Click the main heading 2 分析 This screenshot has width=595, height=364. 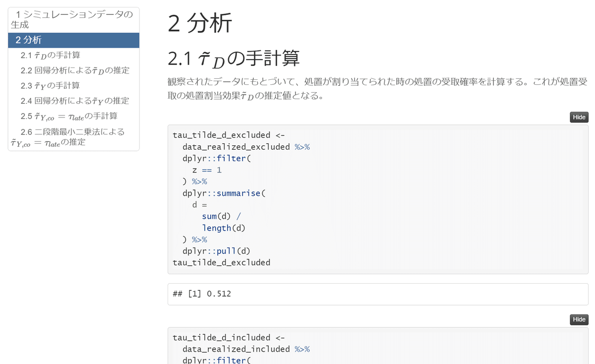pyautogui.click(x=200, y=23)
